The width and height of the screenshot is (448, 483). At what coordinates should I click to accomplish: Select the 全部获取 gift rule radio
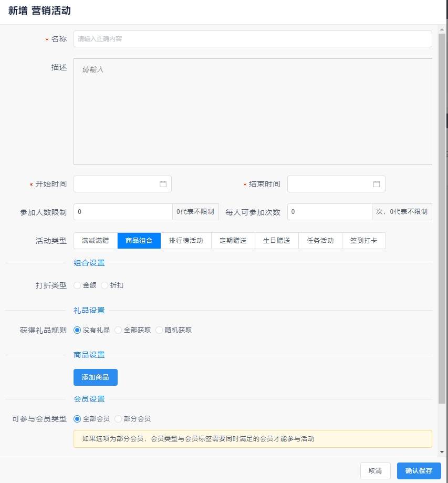click(x=118, y=330)
